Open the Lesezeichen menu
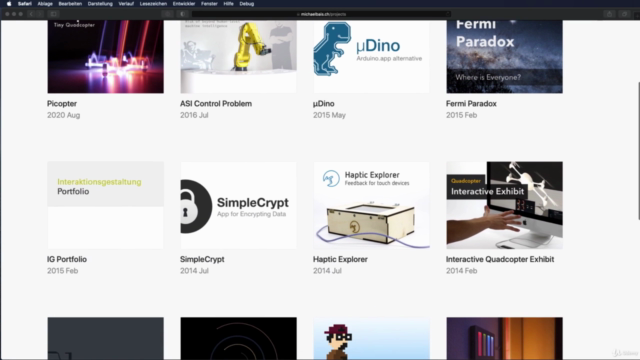Viewport: 640px width, 360px height. [x=153, y=4]
